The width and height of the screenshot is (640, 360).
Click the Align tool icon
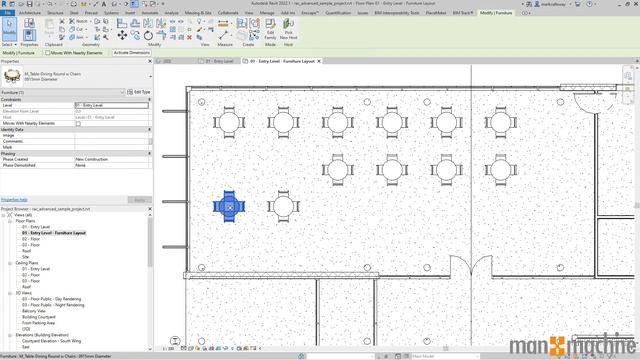click(x=122, y=23)
